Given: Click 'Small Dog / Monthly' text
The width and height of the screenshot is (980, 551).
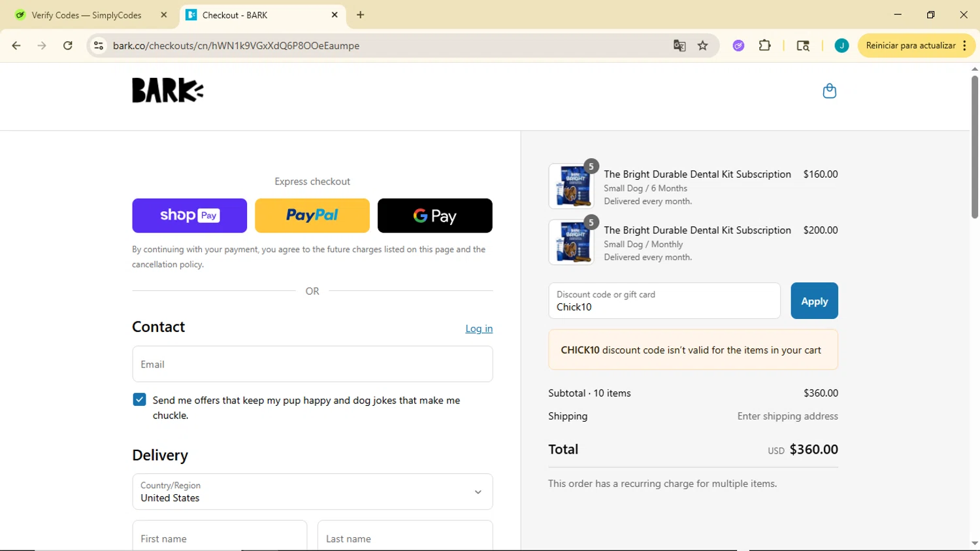Looking at the screenshot, I should [644, 244].
